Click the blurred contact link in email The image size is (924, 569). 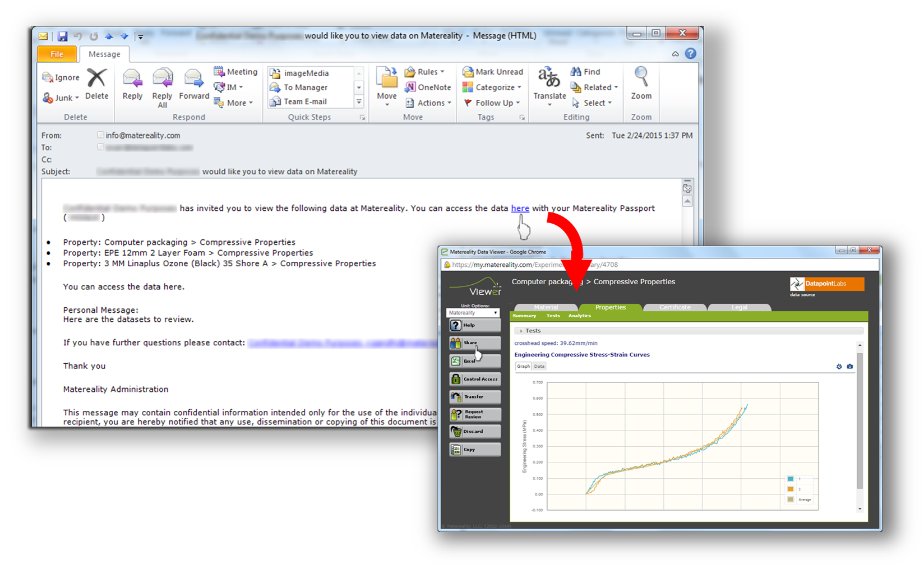[x=342, y=343]
